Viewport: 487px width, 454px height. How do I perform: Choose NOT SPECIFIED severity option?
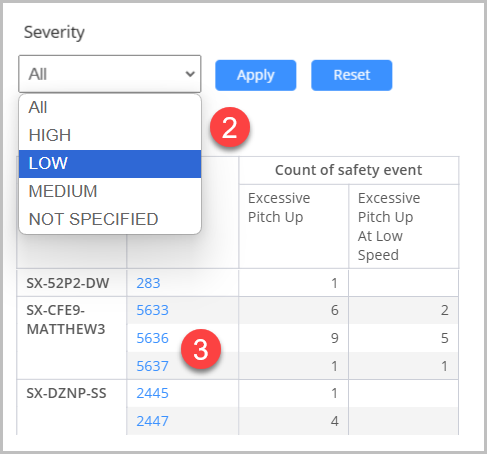click(110, 219)
